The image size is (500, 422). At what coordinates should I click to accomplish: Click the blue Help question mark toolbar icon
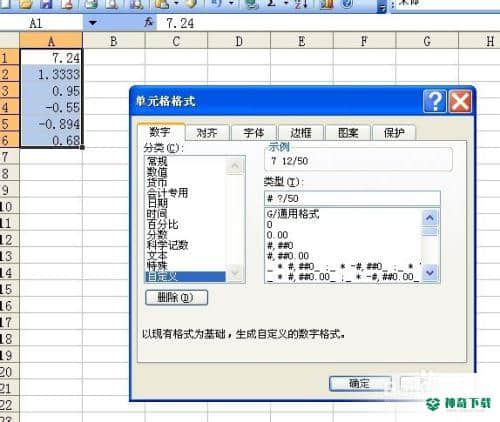(x=347, y=3)
